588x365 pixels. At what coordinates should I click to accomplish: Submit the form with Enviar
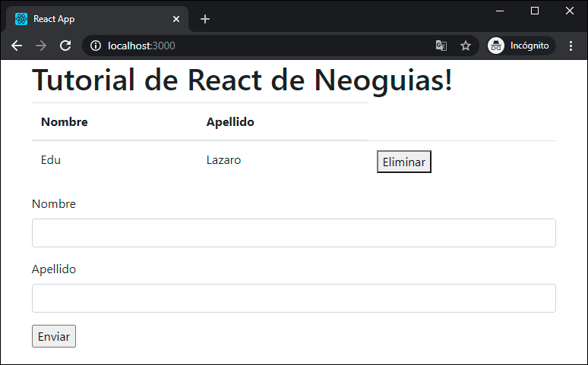tap(54, 336)
